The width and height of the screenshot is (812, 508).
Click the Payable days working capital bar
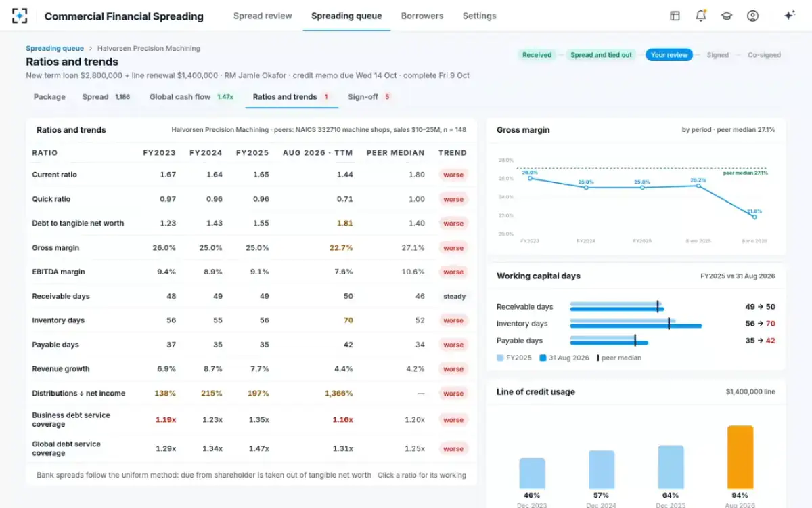point(609,340)
